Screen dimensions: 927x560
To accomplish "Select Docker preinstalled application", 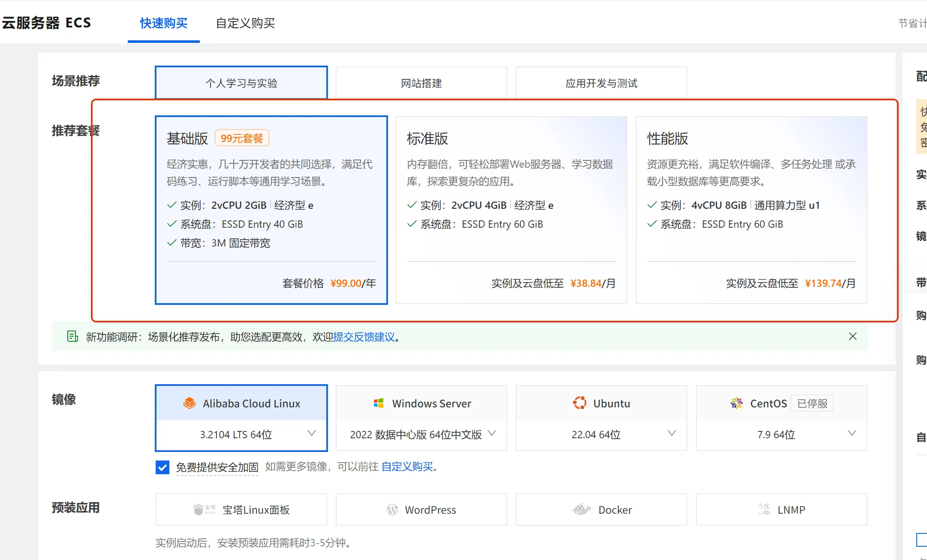I will 602,509.
